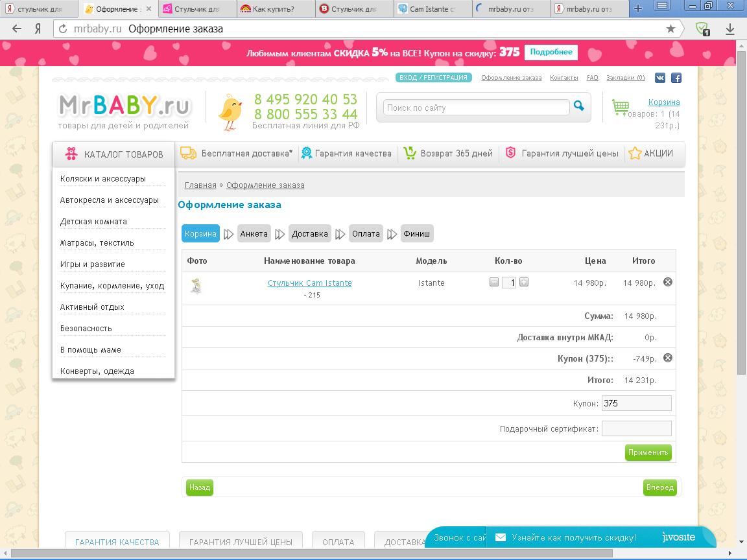Click the green 'Назад' button

200,487
